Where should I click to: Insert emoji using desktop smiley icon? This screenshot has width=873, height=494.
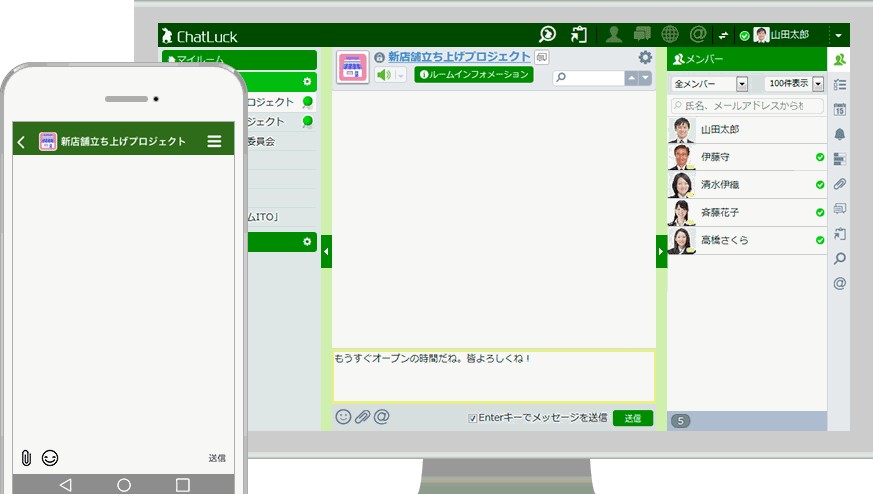click(x=343, y=417)
